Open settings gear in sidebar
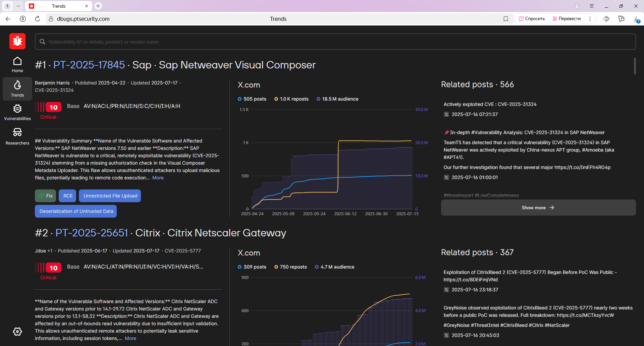Viewport: 644px width, 346px height. point(17,332)
